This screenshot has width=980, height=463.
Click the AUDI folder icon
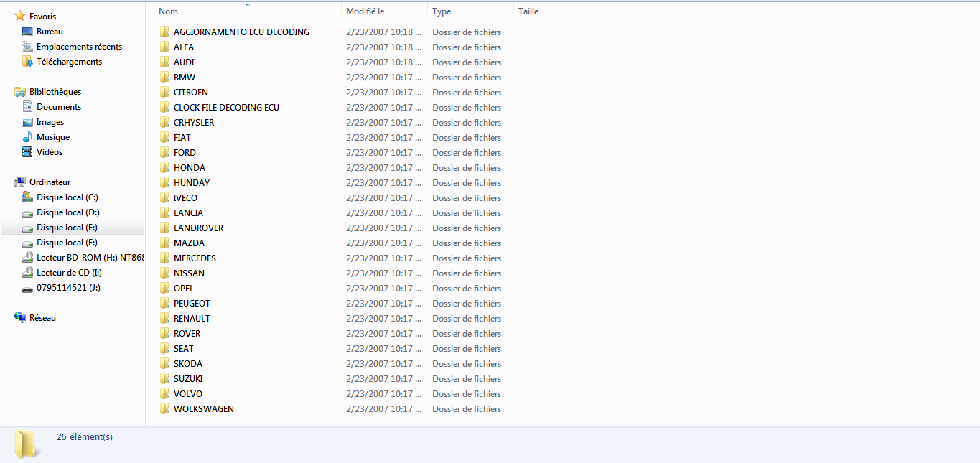pyautogui.click(x=164, y=62)
